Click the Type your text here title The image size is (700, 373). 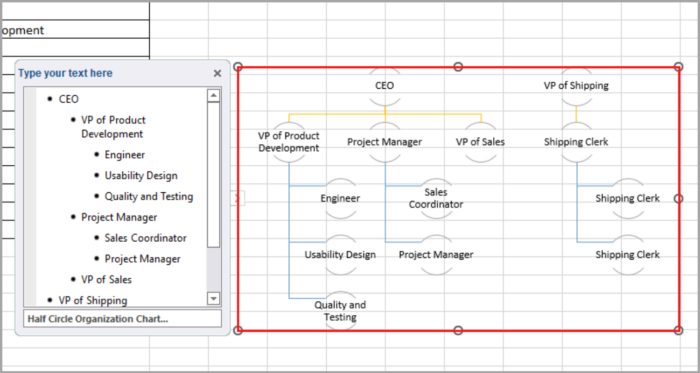[x=66, y=73]
